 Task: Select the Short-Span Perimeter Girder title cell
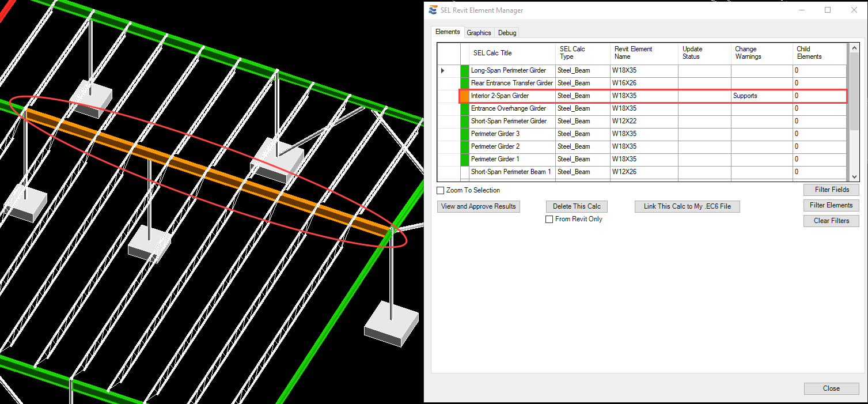pos(513,121)
